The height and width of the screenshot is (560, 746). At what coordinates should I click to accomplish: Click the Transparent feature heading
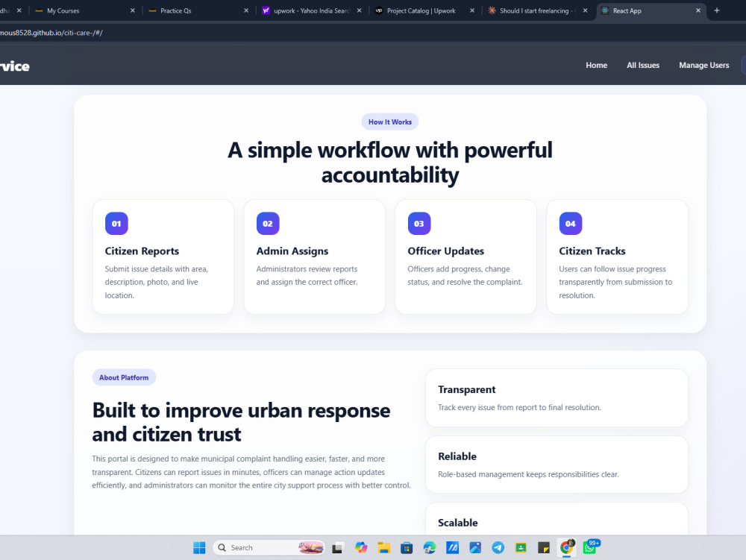(467, 389)
